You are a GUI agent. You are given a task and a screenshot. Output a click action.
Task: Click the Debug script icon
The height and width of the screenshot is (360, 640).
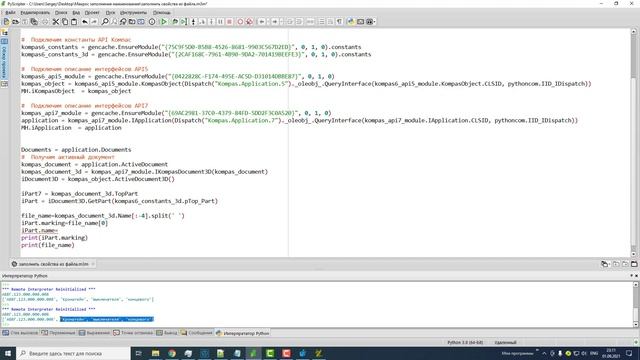pos(175,22)
